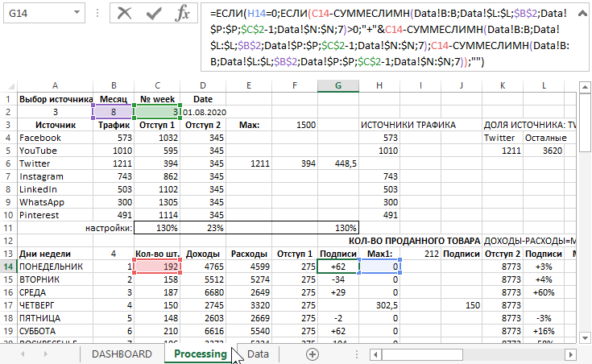Select column G by its header
Viewport: 592px width, 364px height.
(x=337, y=85)
